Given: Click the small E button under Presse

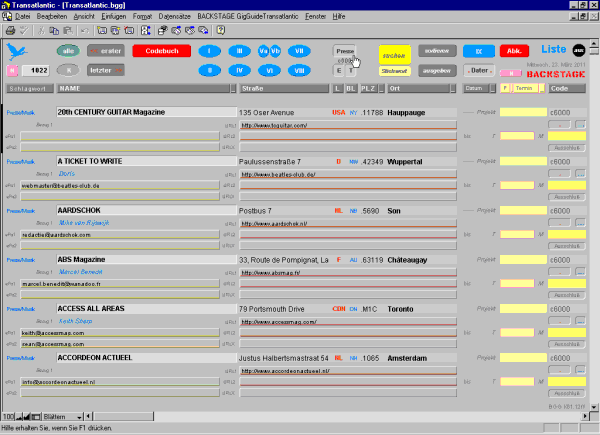Looking at the screenshot, I should [339, 71].
